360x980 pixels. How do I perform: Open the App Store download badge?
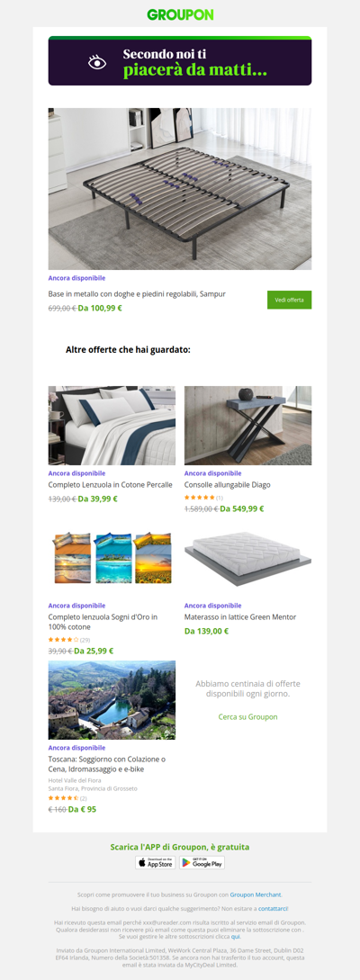156,862
